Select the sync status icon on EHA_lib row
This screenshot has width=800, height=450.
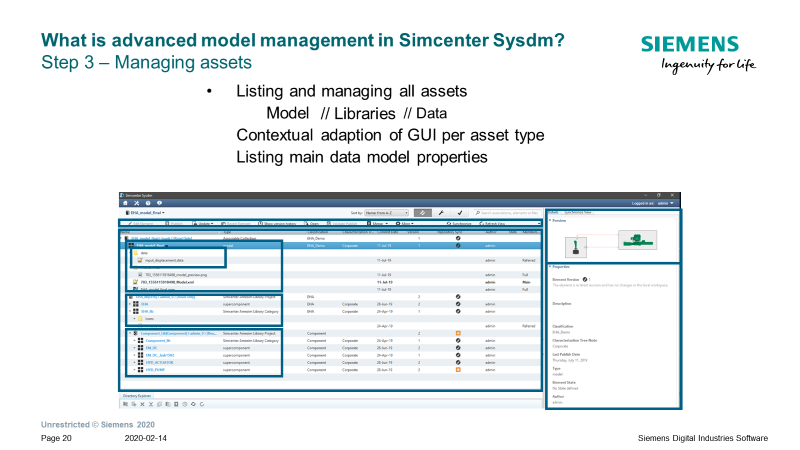point(458,311)
